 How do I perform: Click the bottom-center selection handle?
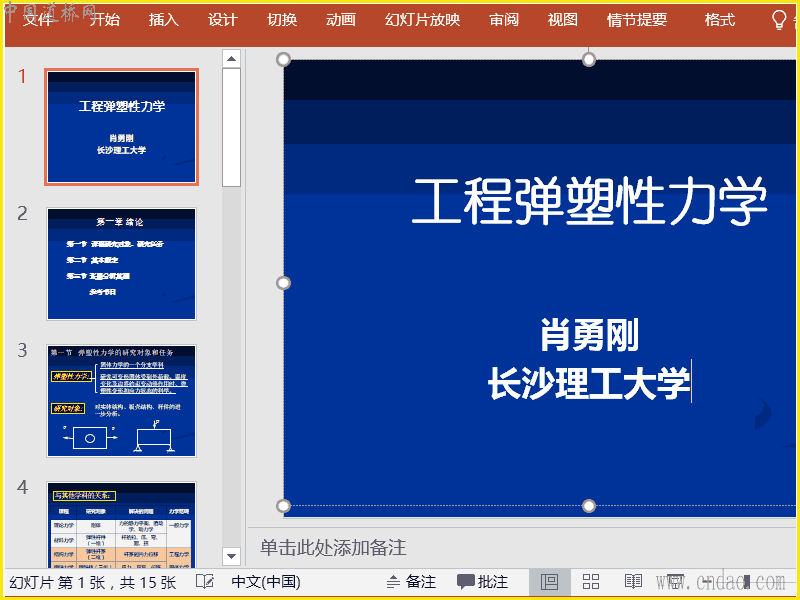(589, 506)
